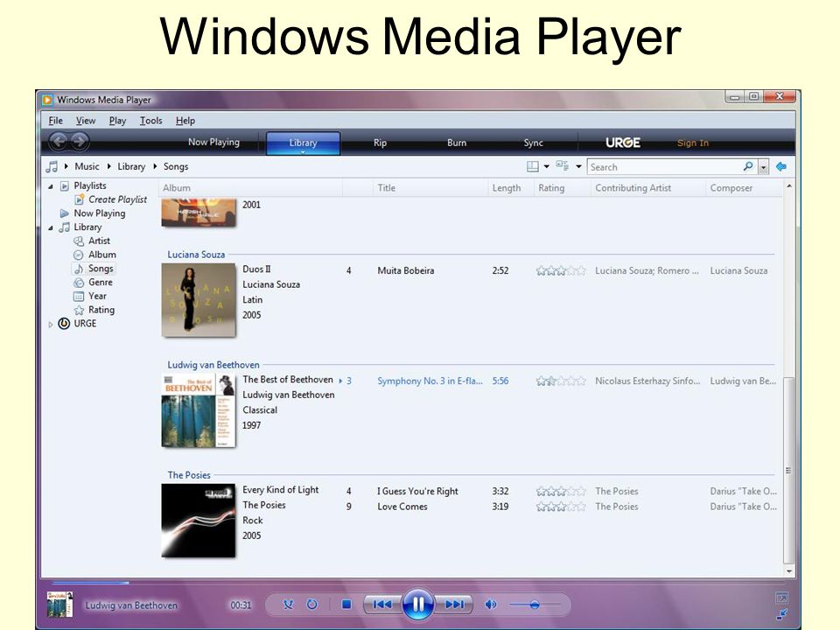Screen dimensions: 840x630
Task: Open the view options icon
Action: coord(563,166)
